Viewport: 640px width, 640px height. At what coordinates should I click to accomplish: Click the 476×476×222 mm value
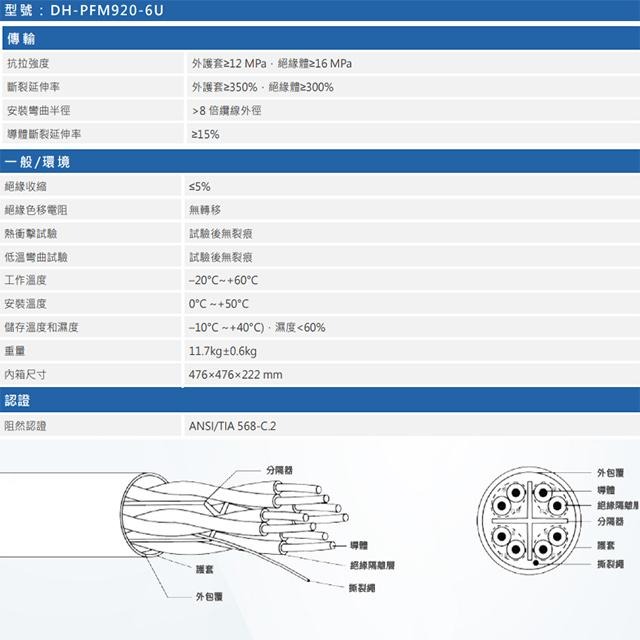[x=236, y=374]
